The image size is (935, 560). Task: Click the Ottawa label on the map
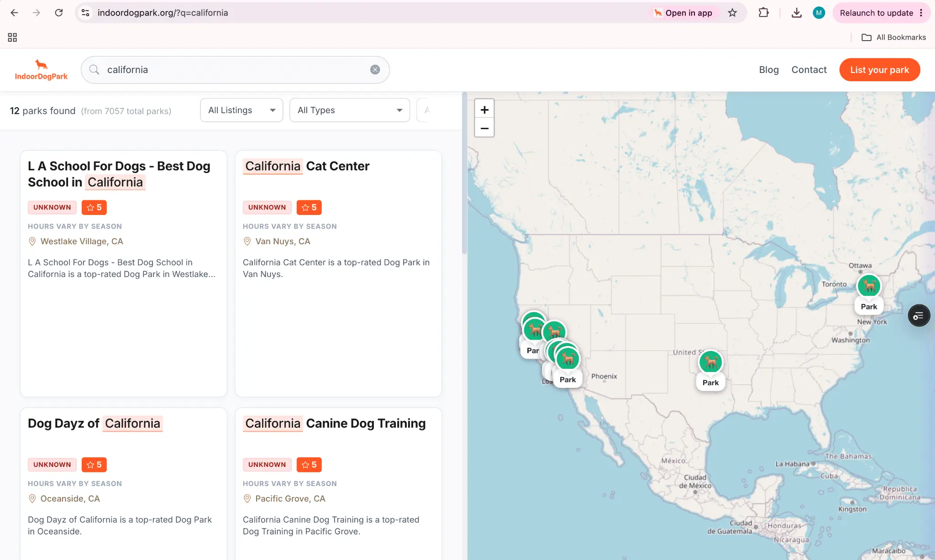860,266
